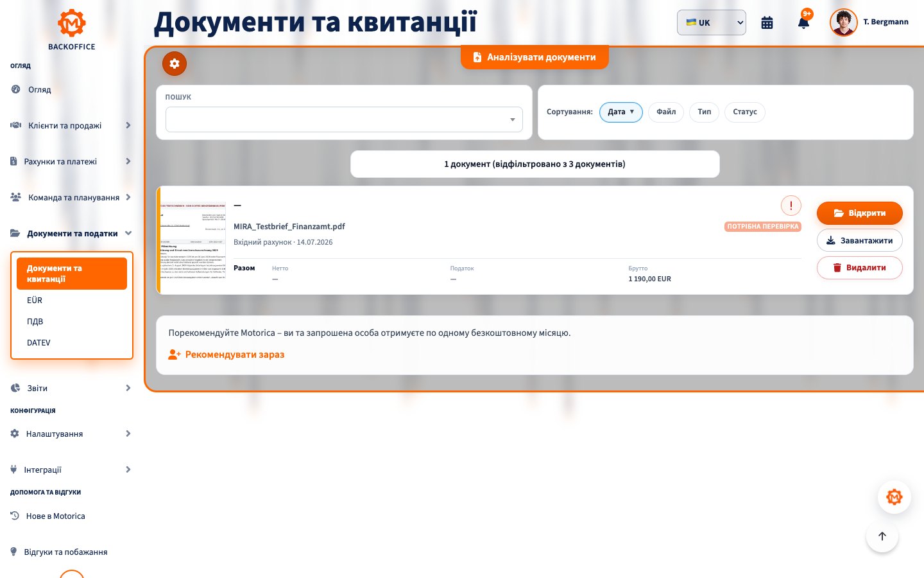
Task: Click the Налаштування cog icon
Action: (15, 433)
